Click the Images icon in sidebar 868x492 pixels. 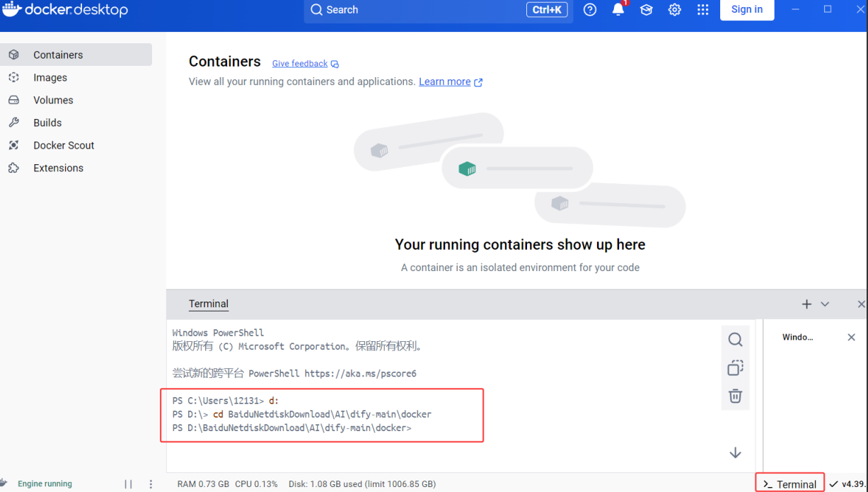click(13, 77)
